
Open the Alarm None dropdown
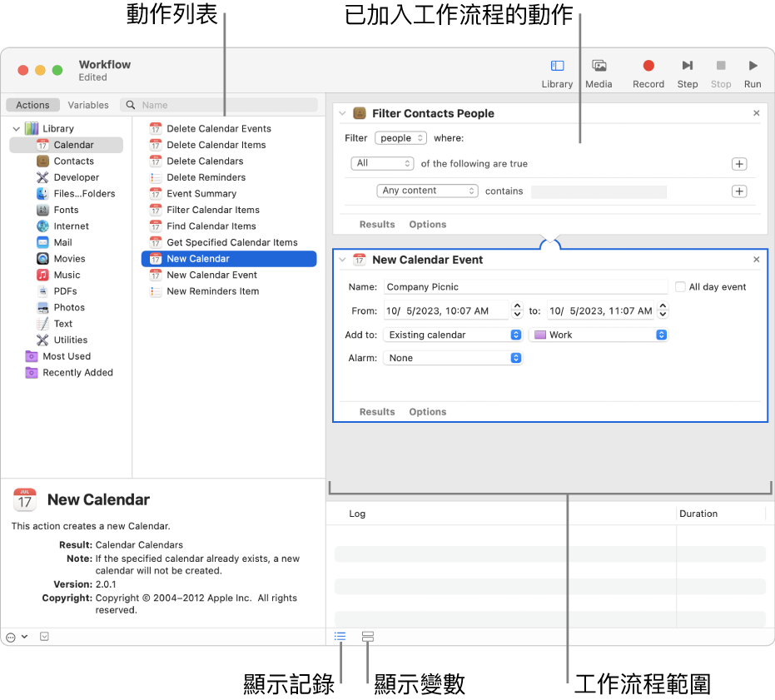click(453, 359)
